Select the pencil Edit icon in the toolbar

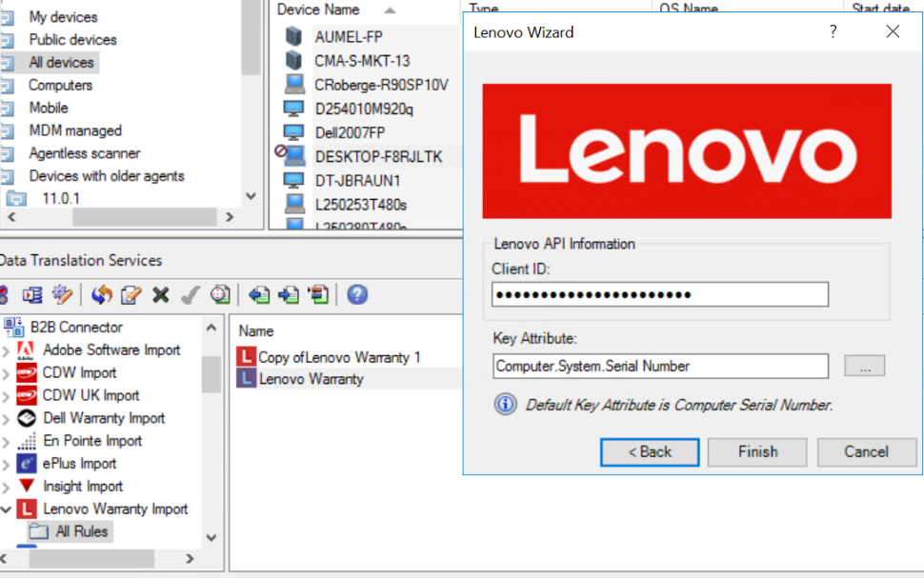point(129,295)
